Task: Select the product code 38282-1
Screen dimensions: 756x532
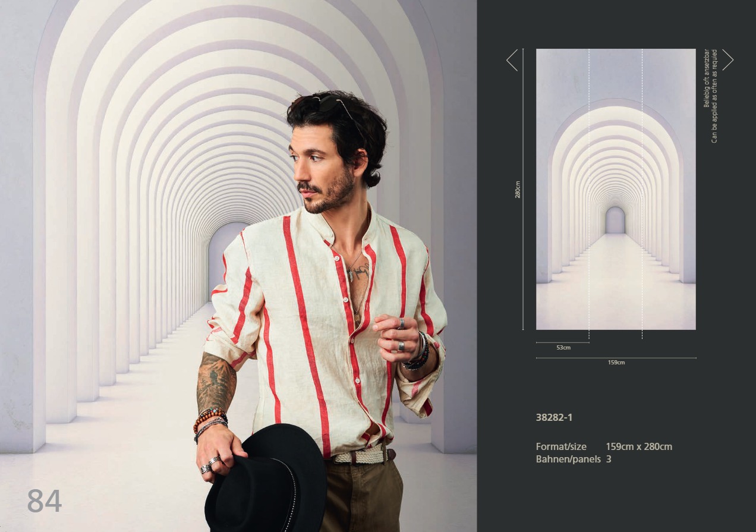Action: [554, 417]
